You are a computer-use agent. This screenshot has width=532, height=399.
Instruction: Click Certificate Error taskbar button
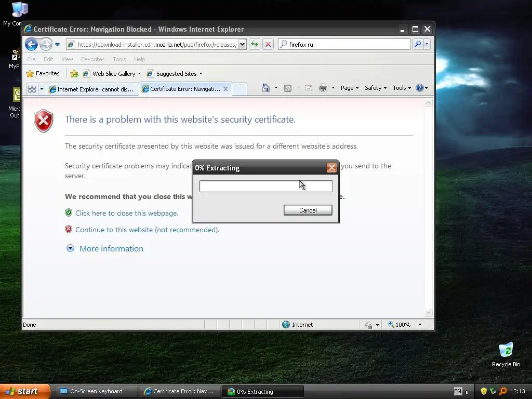pyautogui.click(x=179, y=391)
